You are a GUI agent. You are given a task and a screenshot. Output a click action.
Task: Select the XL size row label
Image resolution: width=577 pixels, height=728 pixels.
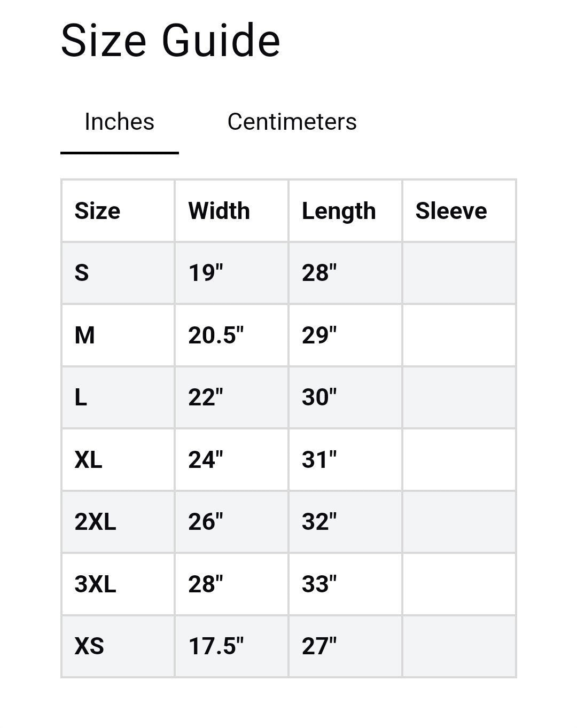[89, 459]
